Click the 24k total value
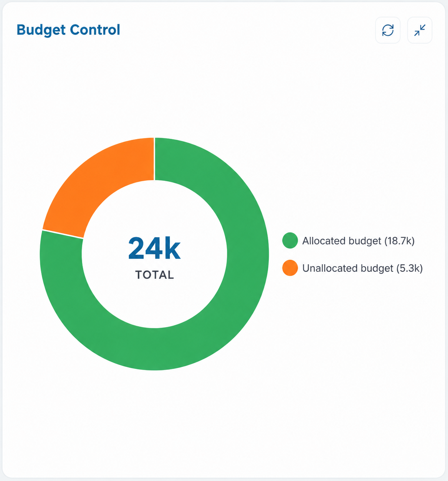 [x=154, y=249]
